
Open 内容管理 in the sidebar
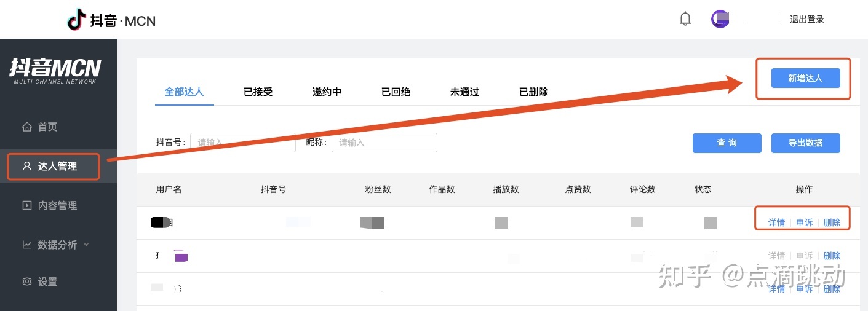pos(58,205)
